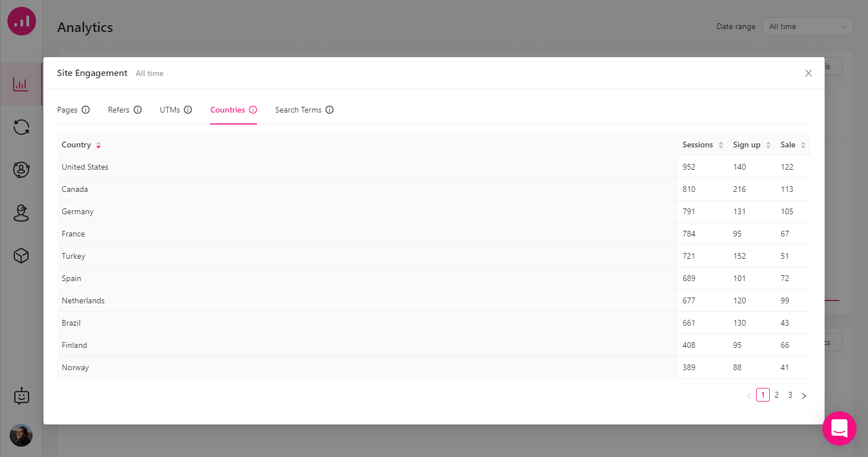Select the Finland row
Image resolution: width=868 pixels, height=457 pixels.
(433, 345)
